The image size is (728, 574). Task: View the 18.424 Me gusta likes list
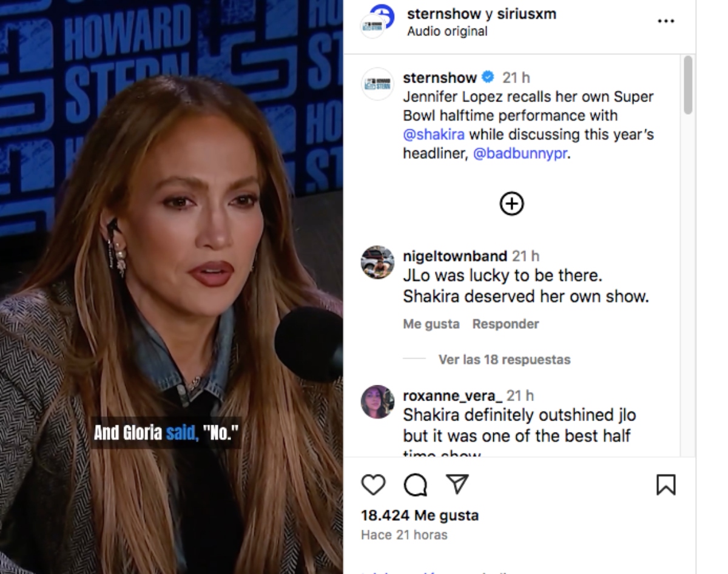(x=420, y=515)
